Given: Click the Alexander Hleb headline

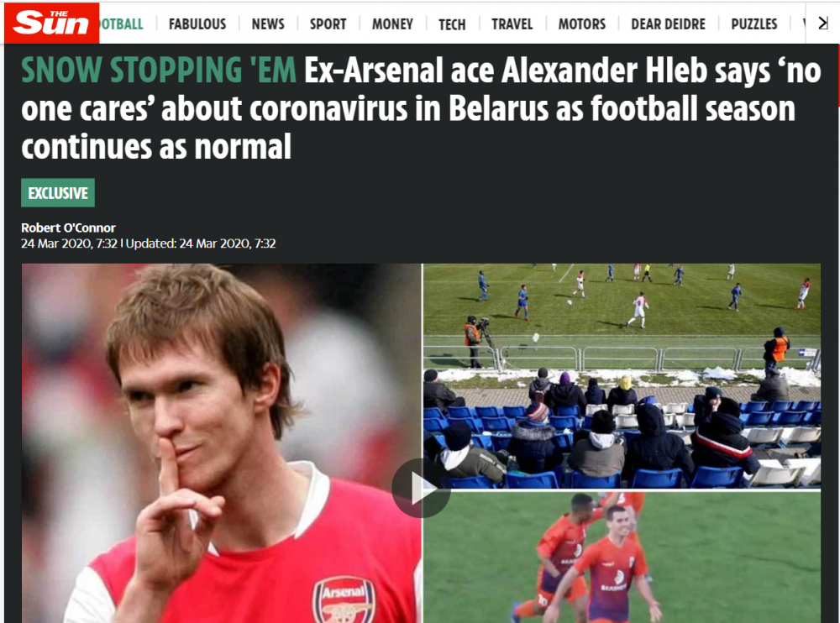Looking at the screenshot, I should point(421,108).
